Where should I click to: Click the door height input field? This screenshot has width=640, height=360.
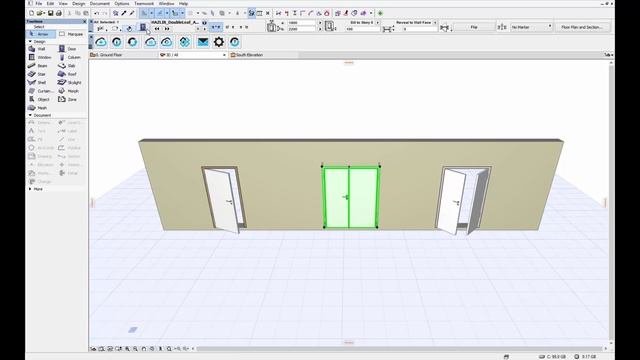click(x=302, y=29)
